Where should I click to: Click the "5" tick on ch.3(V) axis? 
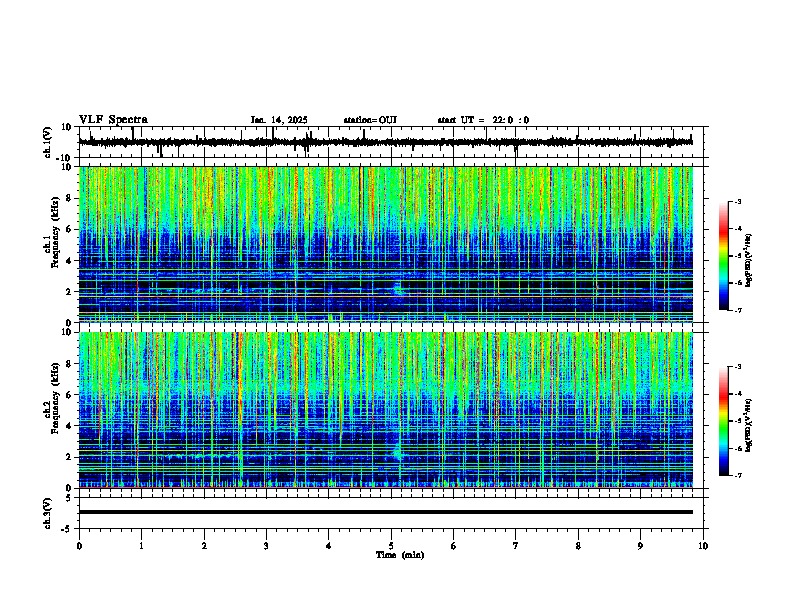click(70, 498)
